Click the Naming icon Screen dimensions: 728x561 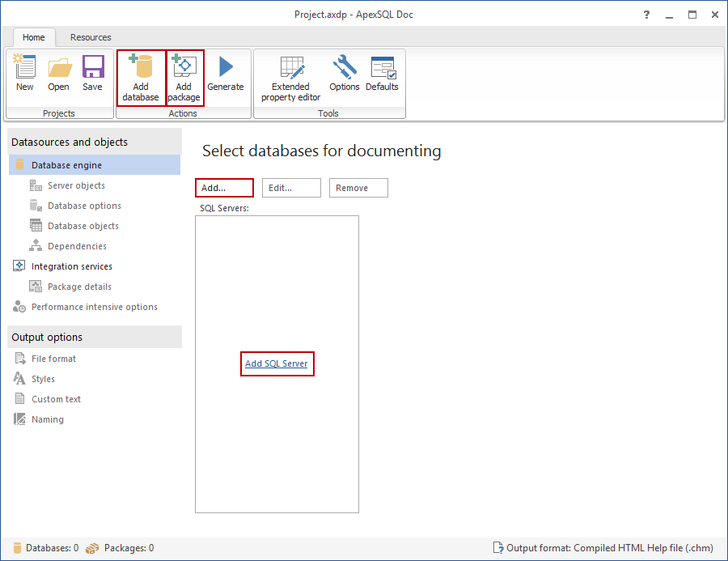pyautogui.click(x=19, y=419)
